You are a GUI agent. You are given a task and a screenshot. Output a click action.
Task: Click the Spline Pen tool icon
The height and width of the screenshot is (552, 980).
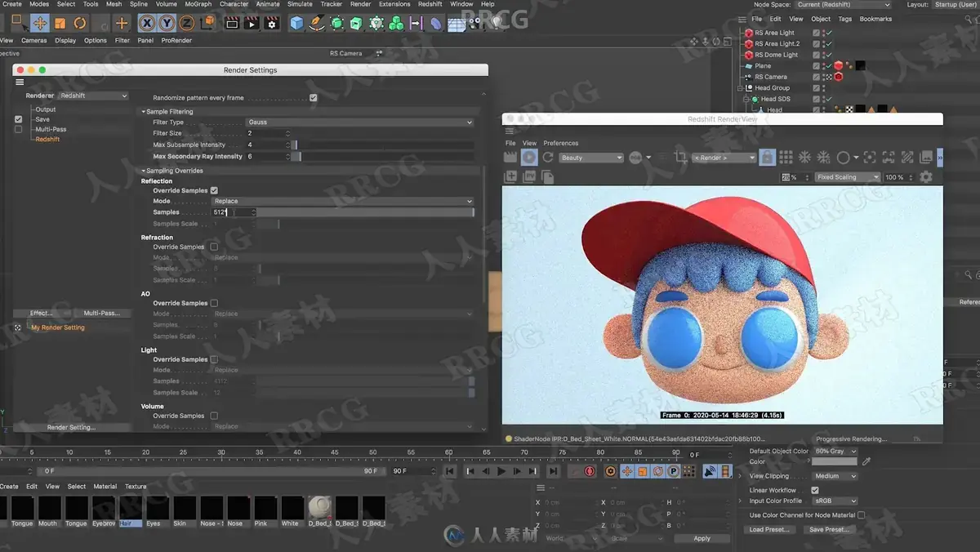click(x=317, y=23)
